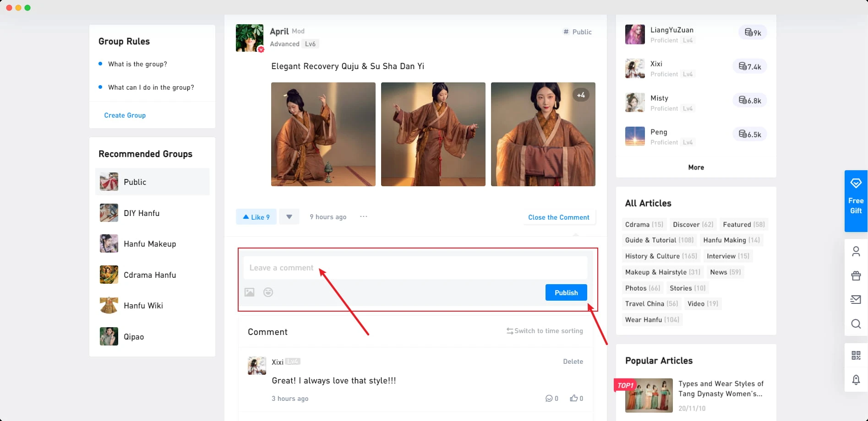Open the QR code icon in sidebar
The image size is (868, 421).
856,356
